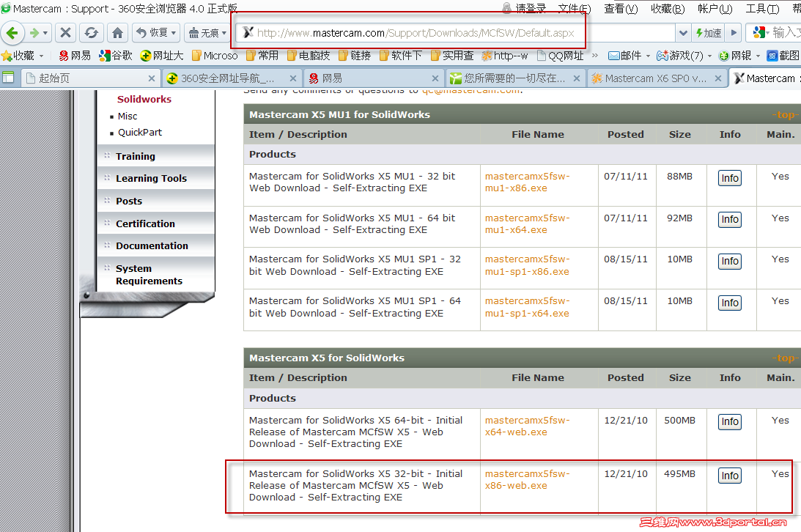Download mastercamx5fsw-mu1-sp1-x64.exe
Screen dimensions: 801x532
(527, 307)
